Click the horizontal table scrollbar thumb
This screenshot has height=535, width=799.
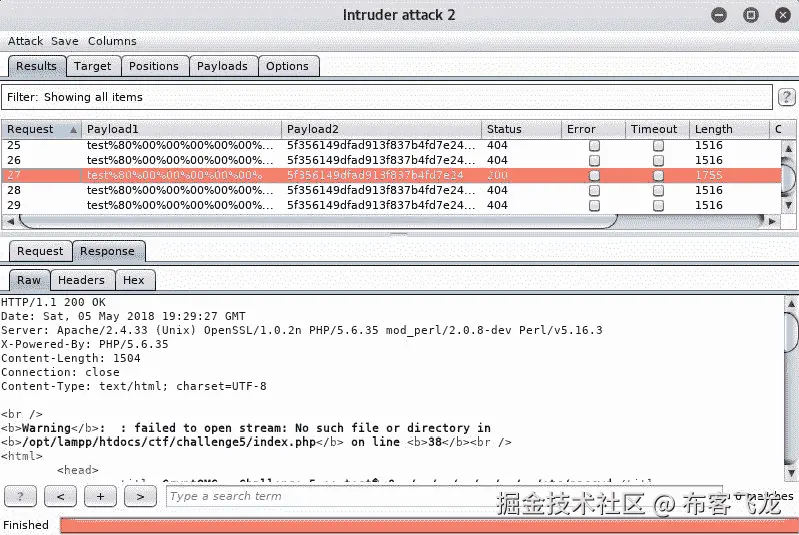click(318, 221)
